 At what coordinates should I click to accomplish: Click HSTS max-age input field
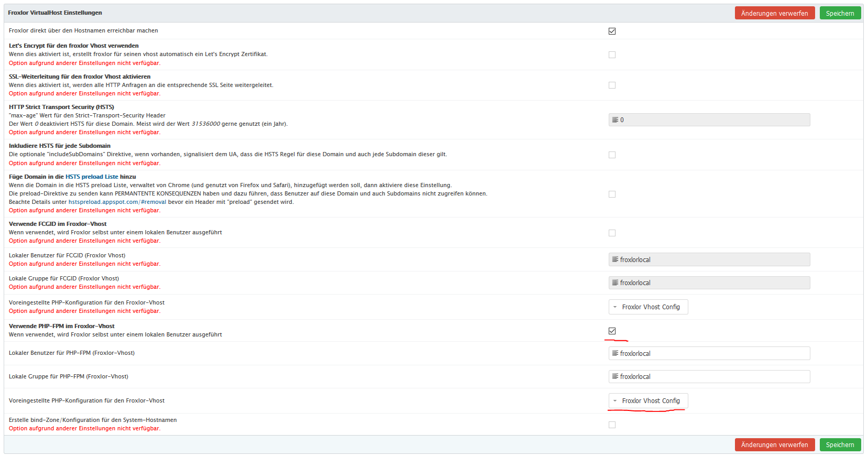click(x=709, y=120)
